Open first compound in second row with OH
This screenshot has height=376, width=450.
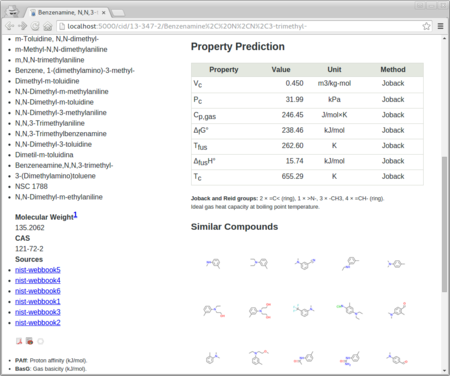click(214, 311)
